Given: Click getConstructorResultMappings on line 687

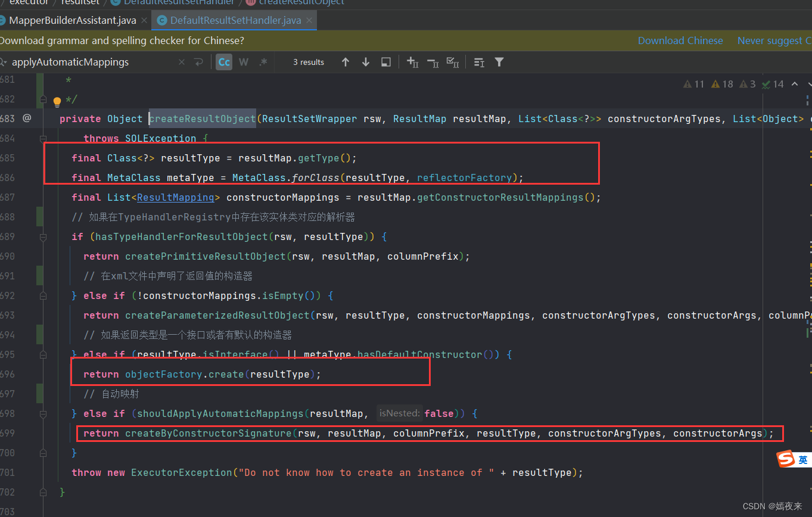Looking at the screenshot, I should click(x=500, y=197).
